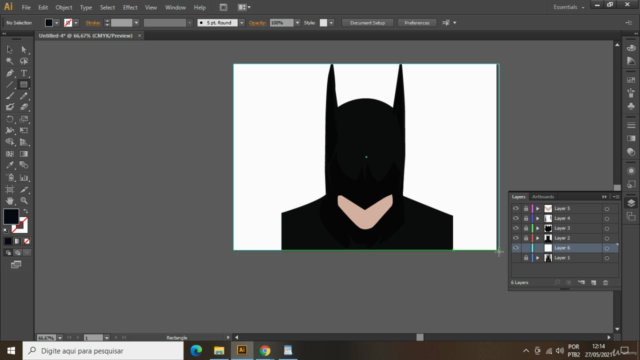
Task: Choose the Hand tool
Action: 9,201
